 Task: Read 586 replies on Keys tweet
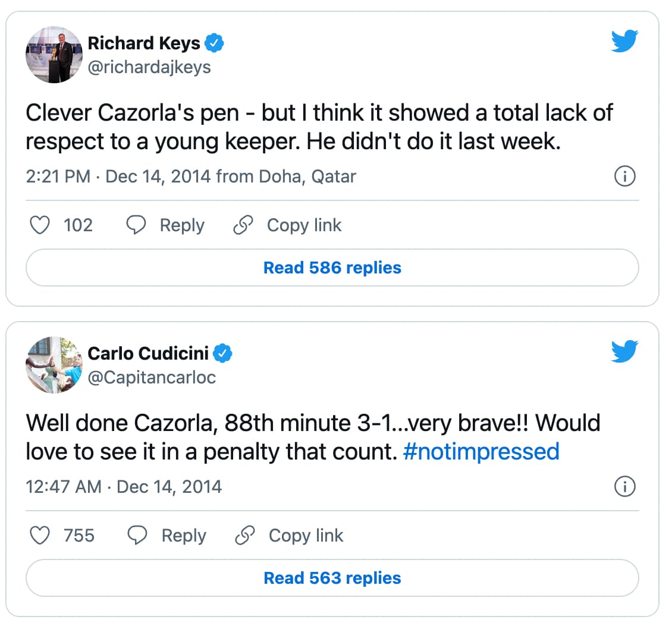[332, 268]
